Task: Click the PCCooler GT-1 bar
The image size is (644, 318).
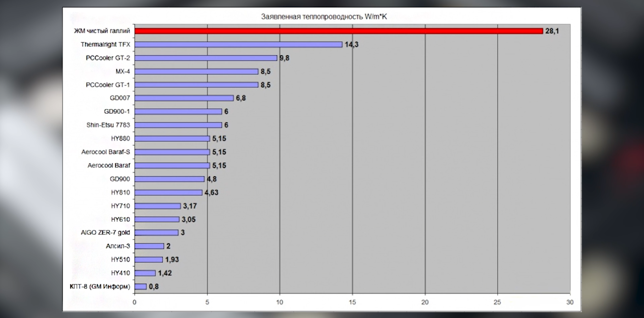Action: tap(197, 85)
